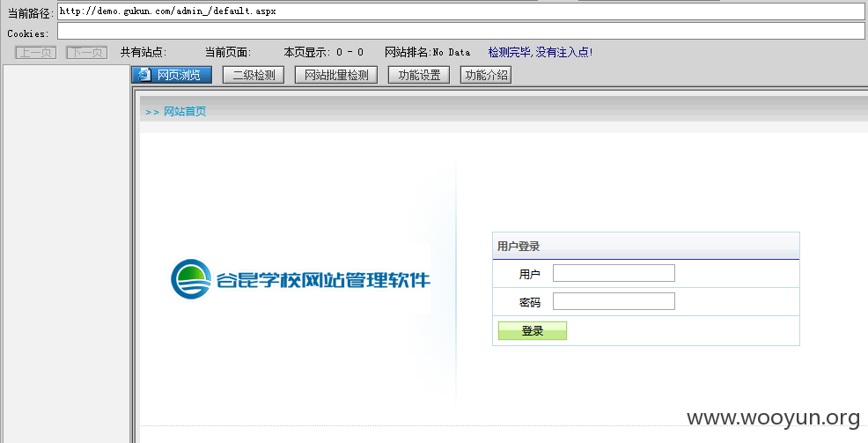Click the 网站排名:No Data label
This screenshot has height=443, width=868.
427,53
